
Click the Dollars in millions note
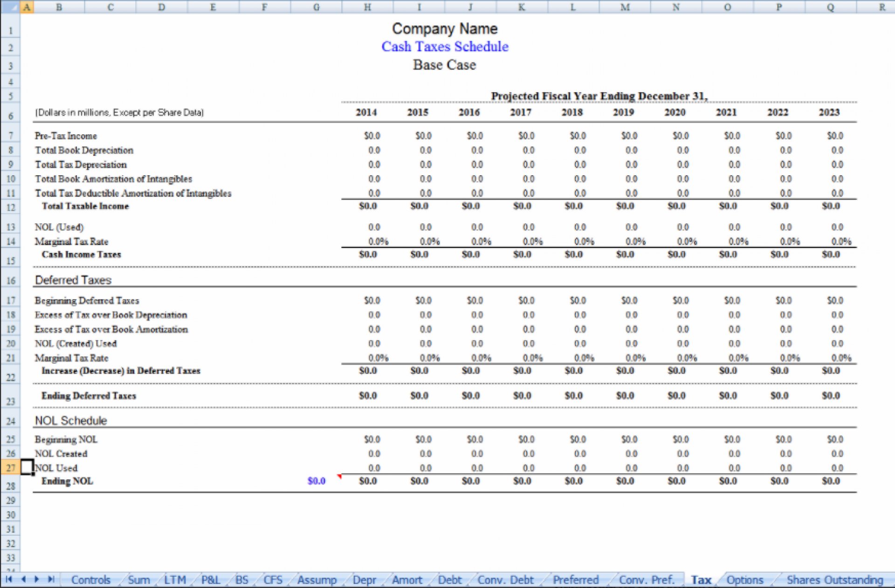click(119, 113)
